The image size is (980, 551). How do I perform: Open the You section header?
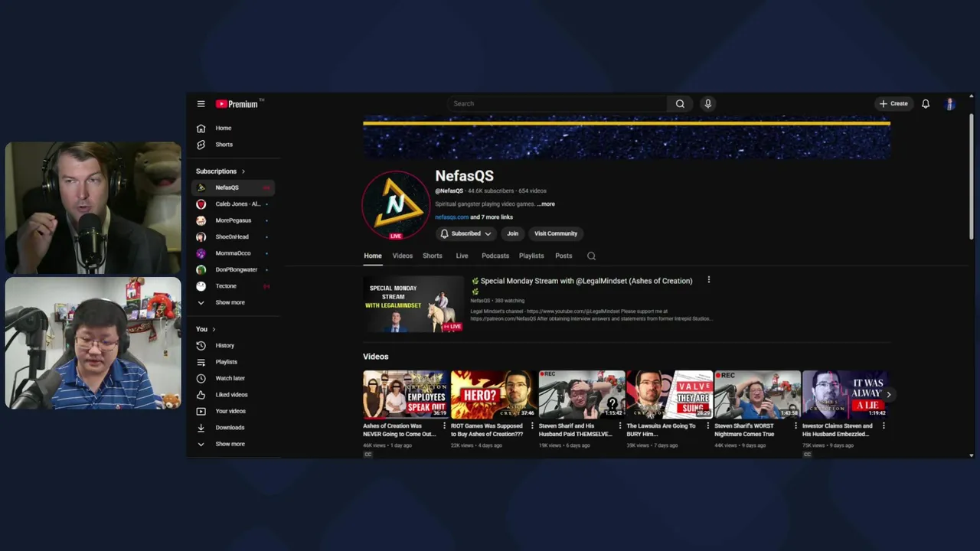[x=205, y=329]
